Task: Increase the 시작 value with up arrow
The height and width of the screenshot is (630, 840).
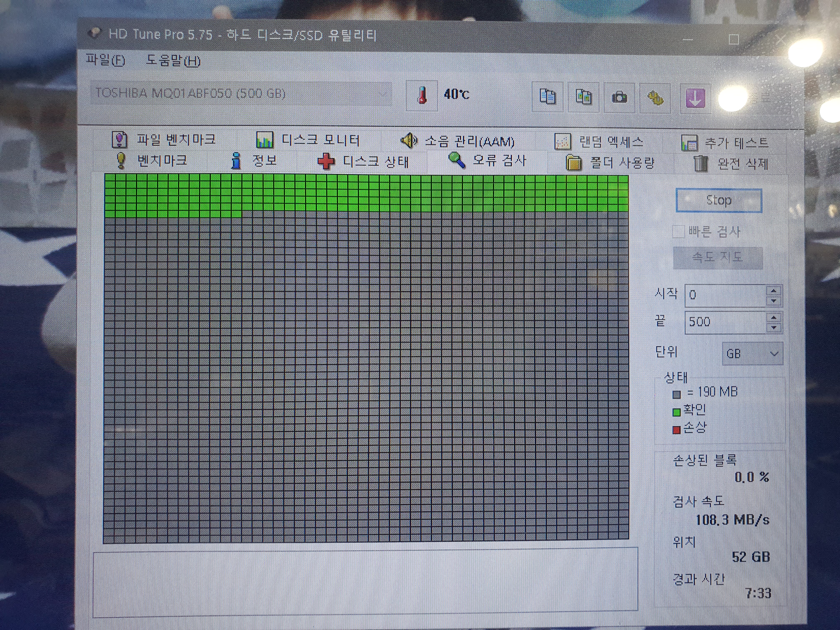Action: pos(774,291)
